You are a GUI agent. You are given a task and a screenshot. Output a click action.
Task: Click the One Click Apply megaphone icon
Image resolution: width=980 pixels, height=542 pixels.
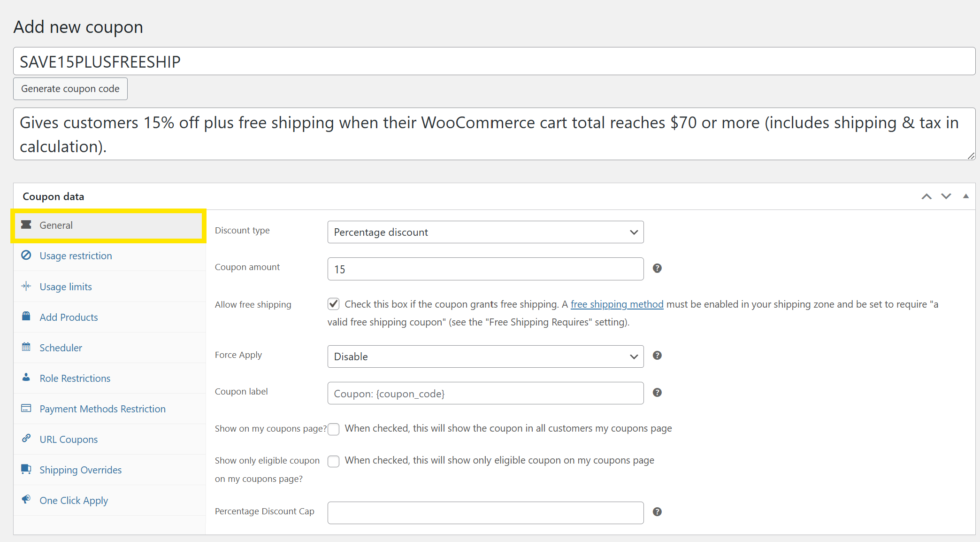pyautogui.click(x=26, y=499)
